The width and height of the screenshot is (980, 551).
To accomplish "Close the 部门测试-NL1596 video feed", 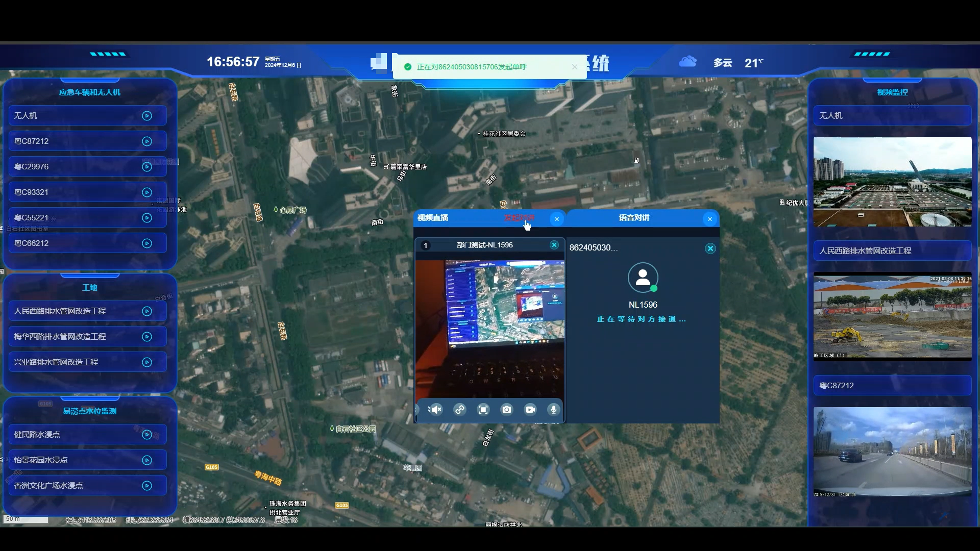I will 554,245.
